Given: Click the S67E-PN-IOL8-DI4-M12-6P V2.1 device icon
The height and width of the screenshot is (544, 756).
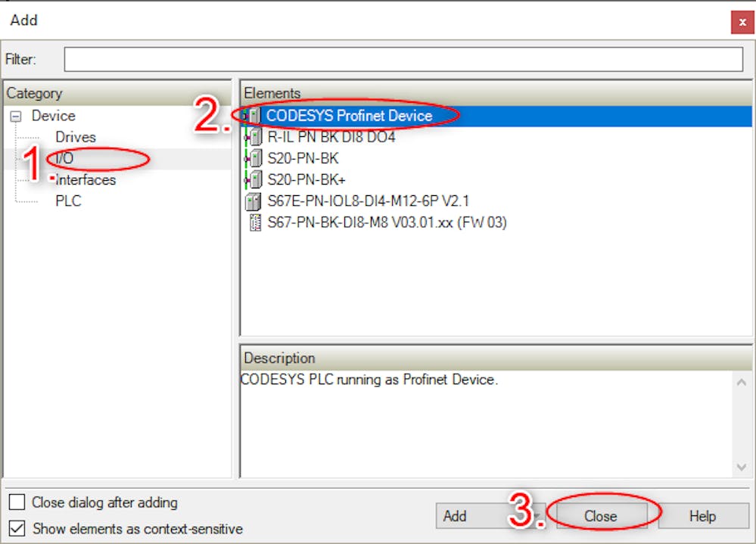Looking at the screenshot, I should tap(253, 201).
